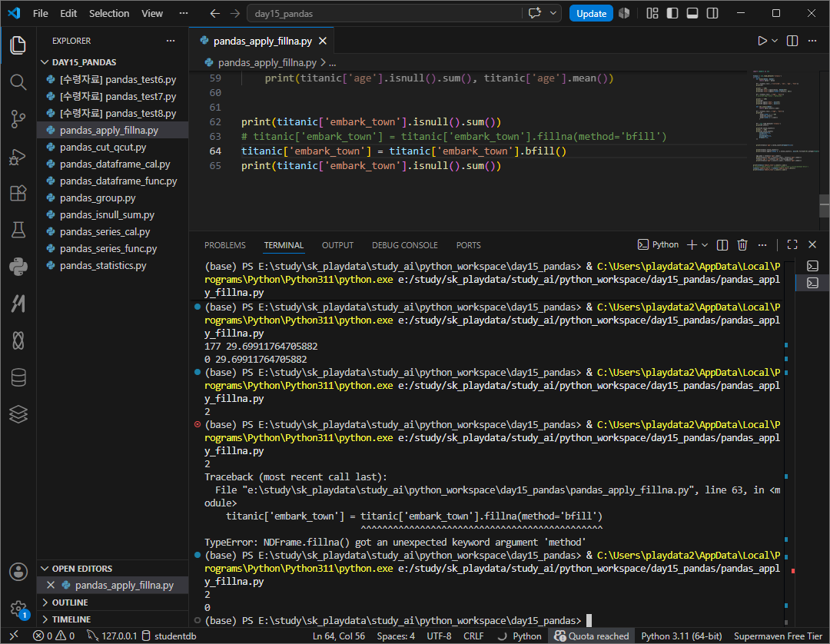Open Quota reached status item
The width and height of the screenshot is (830, 644).
pos(591,636)
